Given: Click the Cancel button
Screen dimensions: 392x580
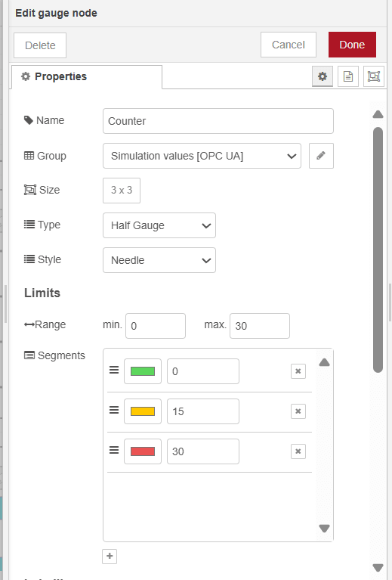Looking at the screenshot, I should point(289,45).
